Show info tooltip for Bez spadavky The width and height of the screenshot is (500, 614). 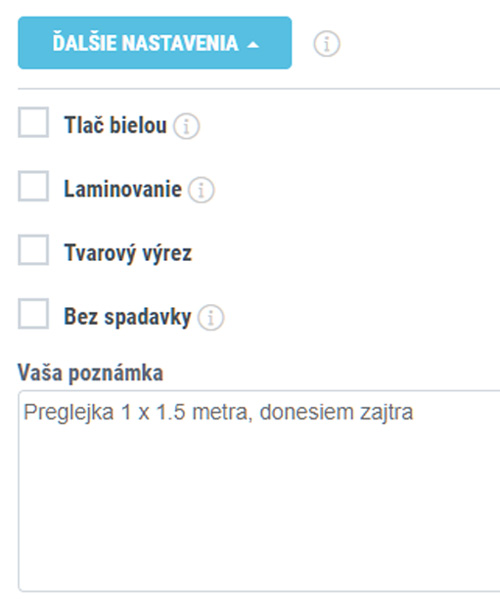211,318
